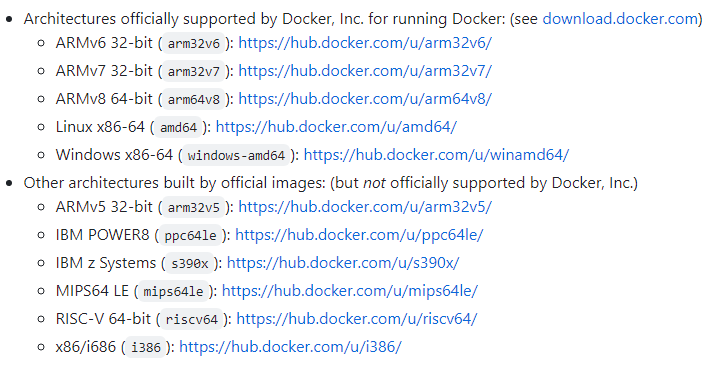This screenshot has width=708, height=370.
Task: Open the i386 Docker Hub link
Action: 290,347
